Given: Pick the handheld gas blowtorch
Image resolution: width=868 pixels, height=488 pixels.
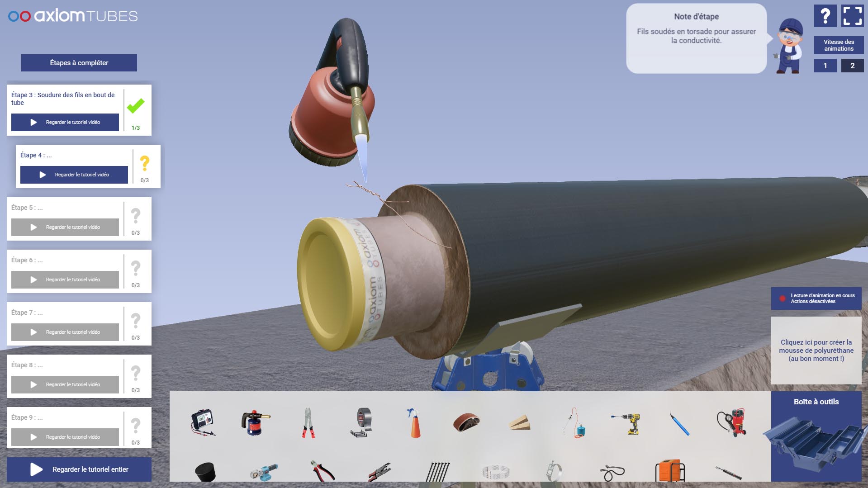Looking at the screenshot, I should coord(255,422).
